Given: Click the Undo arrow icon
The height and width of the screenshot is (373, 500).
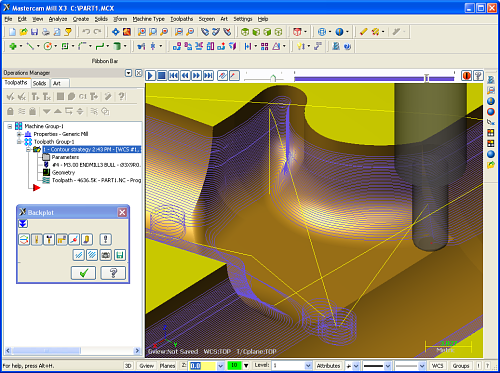Looking at the screenshot, I should click(x=86, y=32).
